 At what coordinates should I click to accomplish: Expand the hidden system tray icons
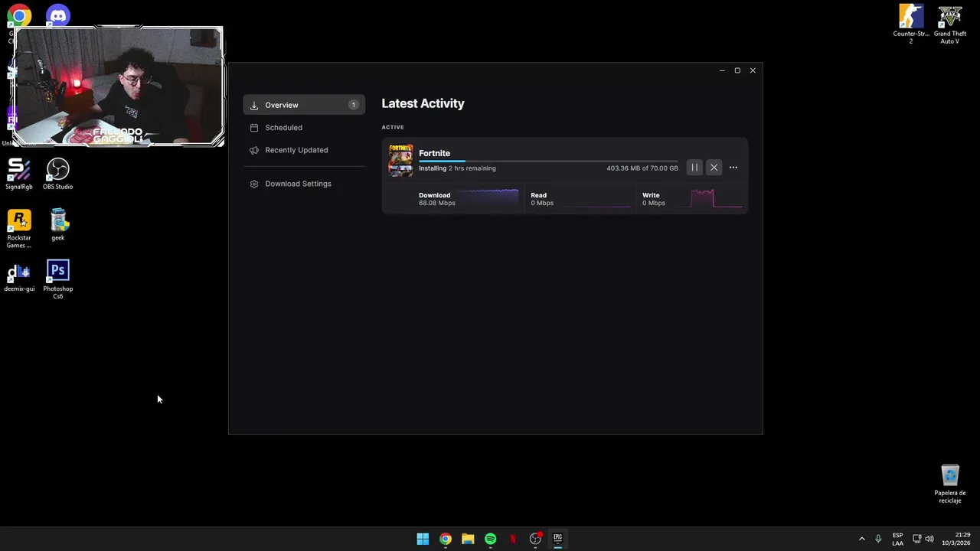[x=861, y=539]
